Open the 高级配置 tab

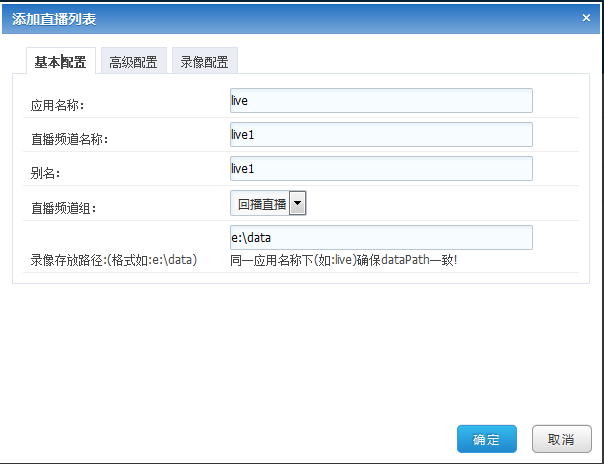pos(134,61)
